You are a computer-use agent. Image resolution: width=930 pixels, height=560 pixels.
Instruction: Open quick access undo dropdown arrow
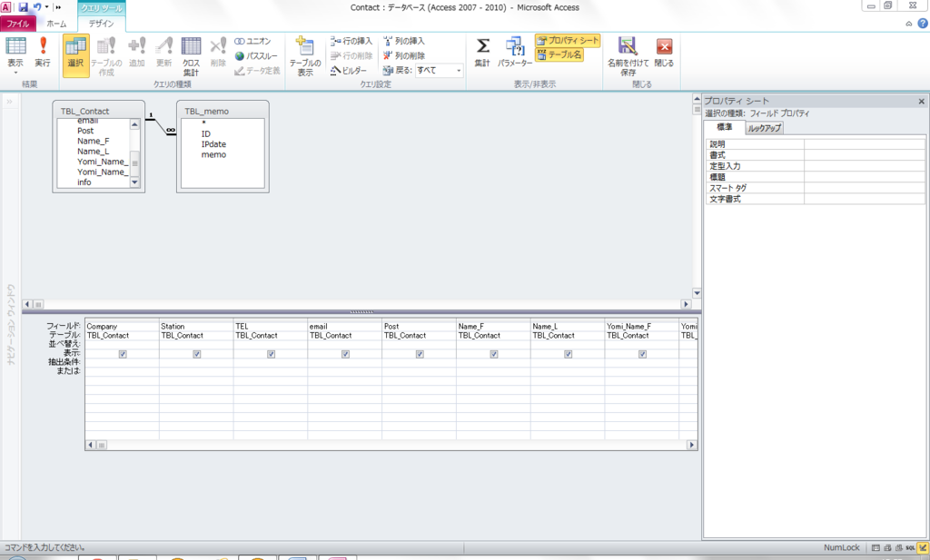[47, 7]
